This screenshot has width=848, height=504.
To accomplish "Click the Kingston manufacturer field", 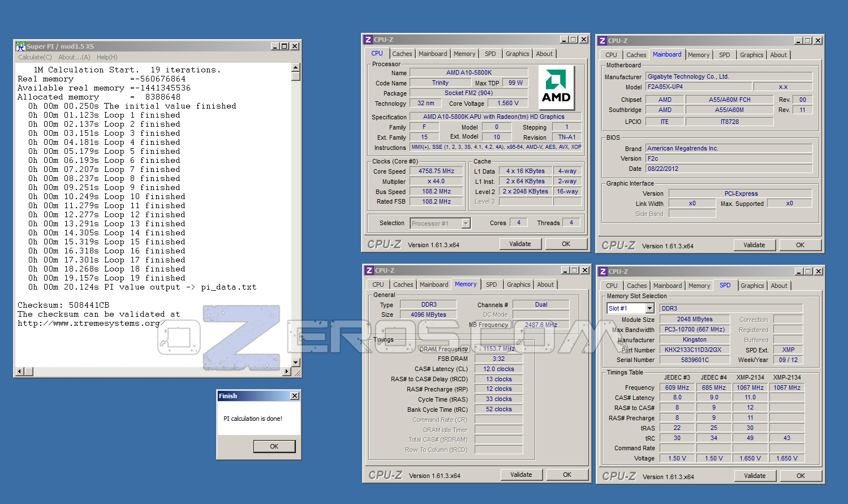I will pos(695,339).
